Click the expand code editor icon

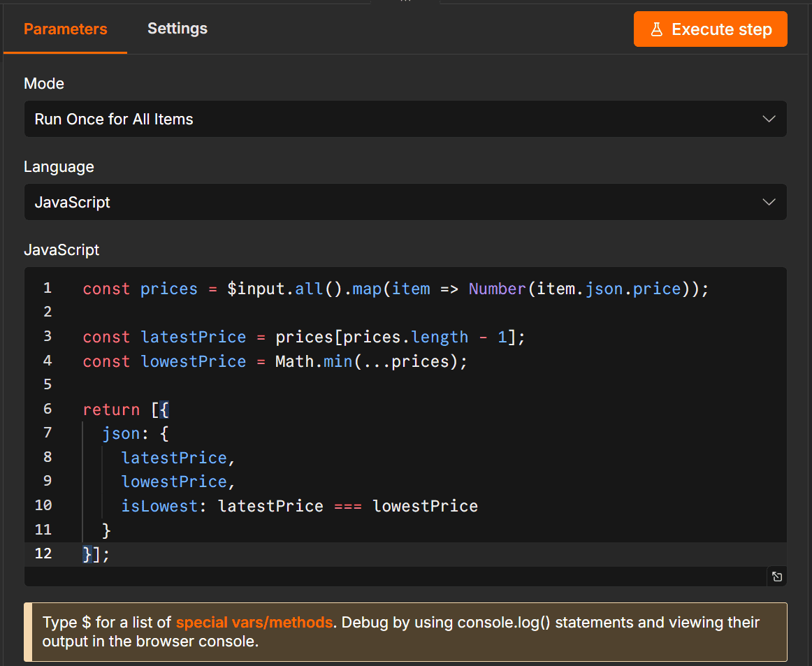coord(777,577)
